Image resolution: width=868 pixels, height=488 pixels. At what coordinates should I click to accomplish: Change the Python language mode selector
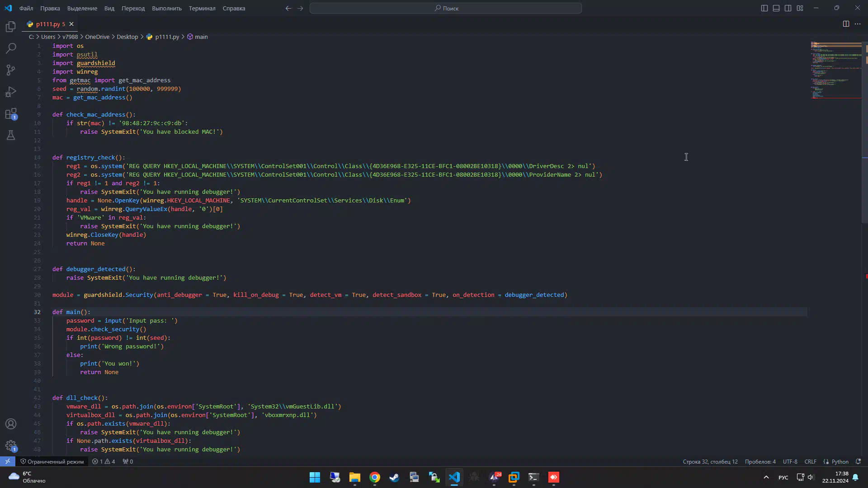(x=840, y=461)
